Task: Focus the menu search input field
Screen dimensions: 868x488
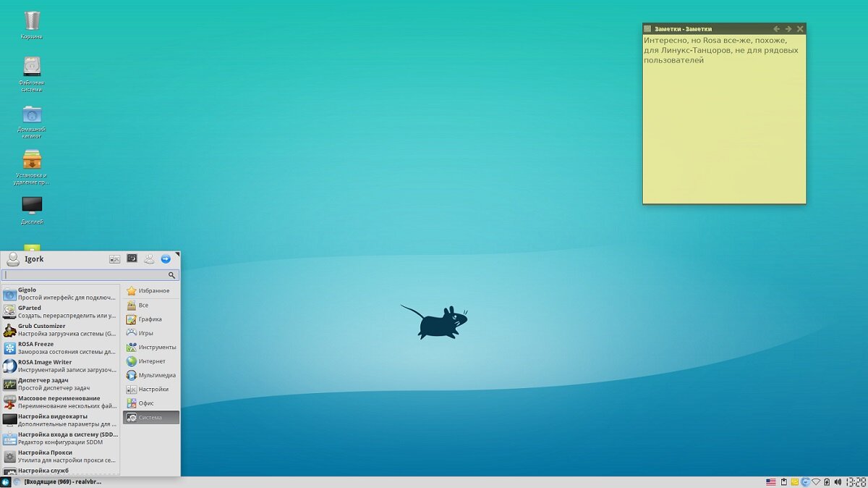Action: 90,275
